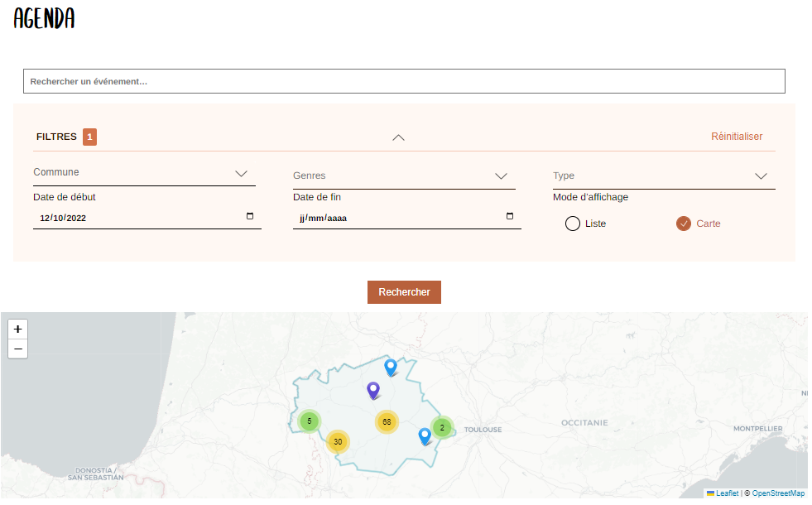Select the Carte display mode
The width and height of the screenshot is (812, 505).
pos(684,224)
